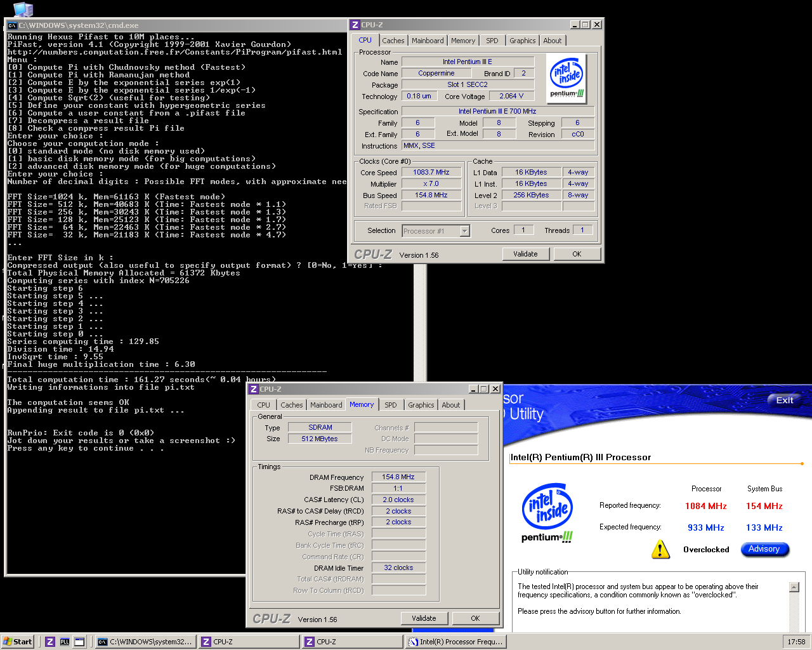This screenshot has width=812, height=650.
Task: Expand the Processor #1 selection dropdown
Action: coord(465,231)
